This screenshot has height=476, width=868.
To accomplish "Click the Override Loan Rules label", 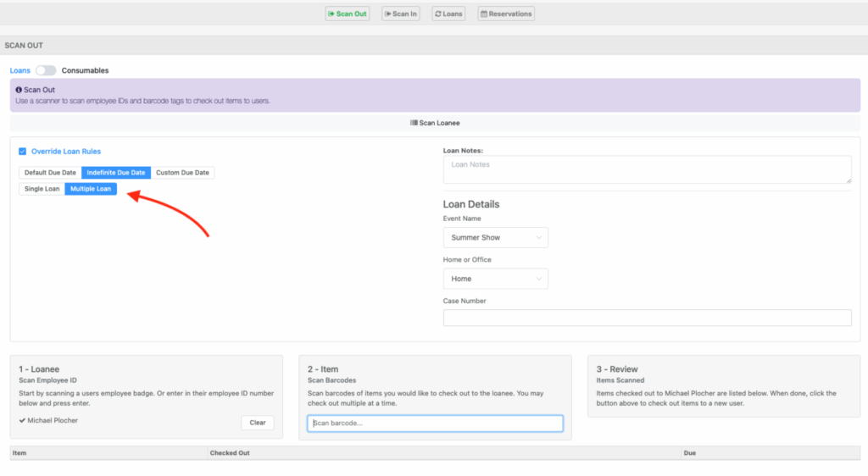I will point(66,151).
